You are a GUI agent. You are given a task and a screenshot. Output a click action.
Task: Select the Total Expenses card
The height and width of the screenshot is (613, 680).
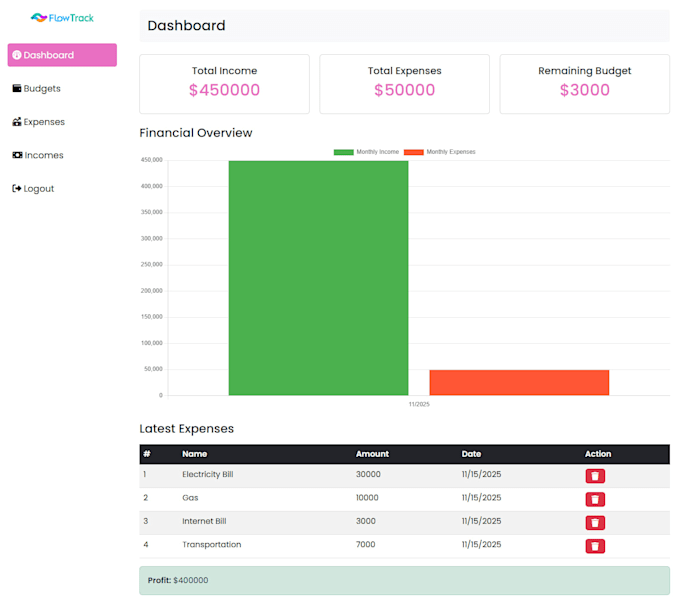tap(405, 84)
